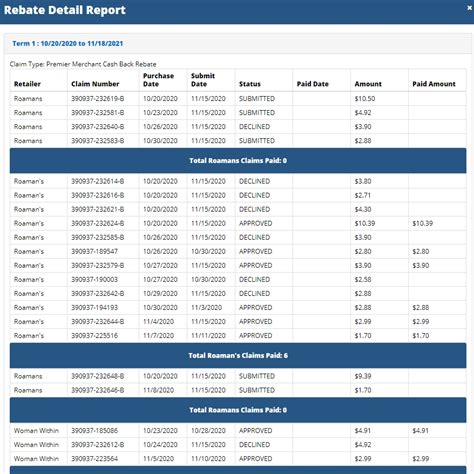The width and height of the screenshot is (474, 474).
Task: Click DECLINED status of claim 390937-232640-B
Action: 254,127
